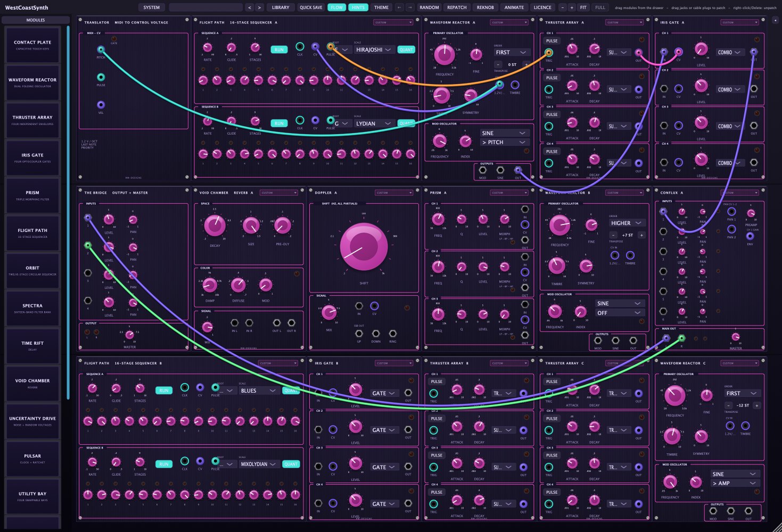782x532 pixels.
Task: Toggle the FLOW button in toolbar
Action: [337, 7]
